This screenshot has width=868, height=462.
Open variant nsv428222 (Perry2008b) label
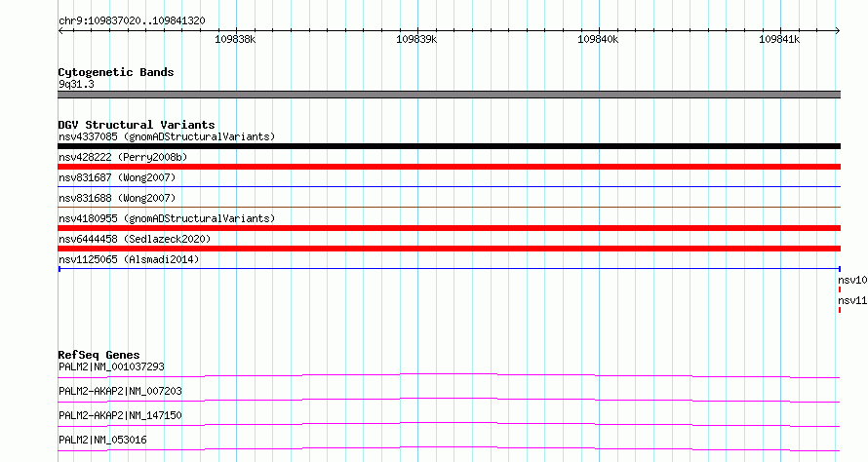[x=123, y=157]
